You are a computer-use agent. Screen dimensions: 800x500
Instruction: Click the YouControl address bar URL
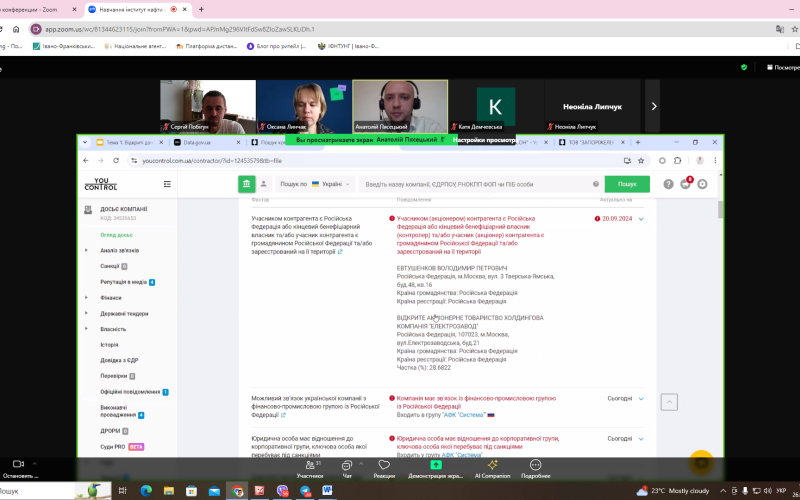click(212, 161)
